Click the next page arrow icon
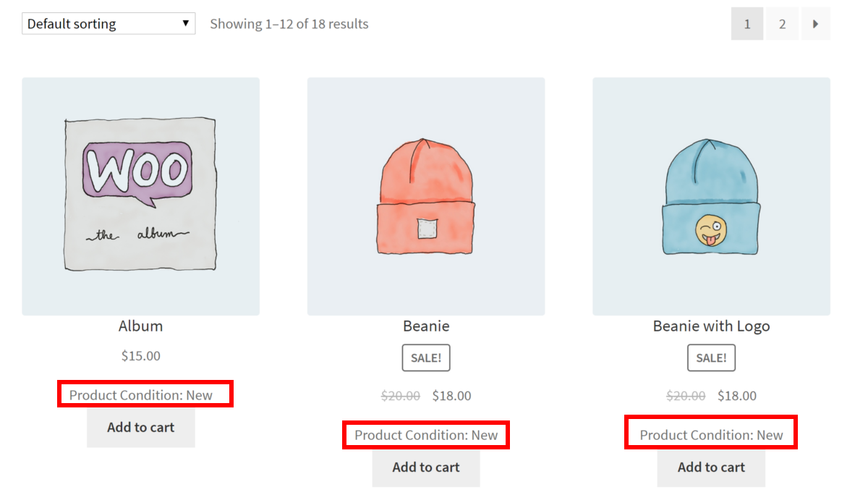Screen dimensions: 868x495 pos(816,23)
